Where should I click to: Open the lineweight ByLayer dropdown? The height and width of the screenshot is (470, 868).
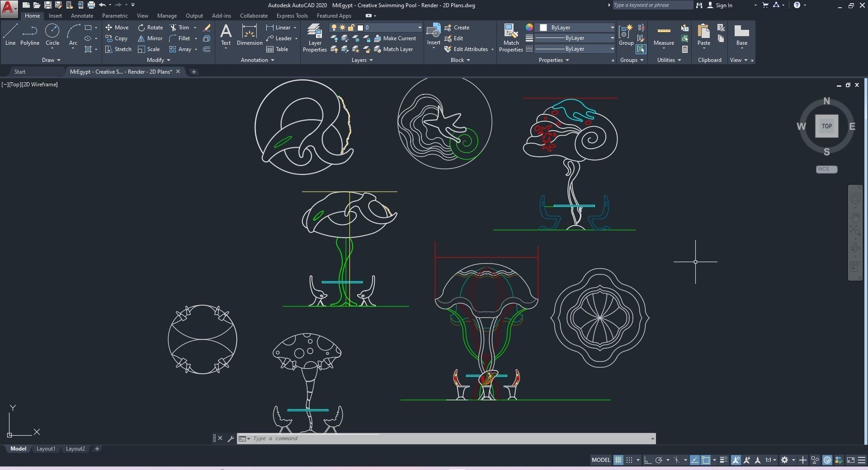[x=575, y=38]
